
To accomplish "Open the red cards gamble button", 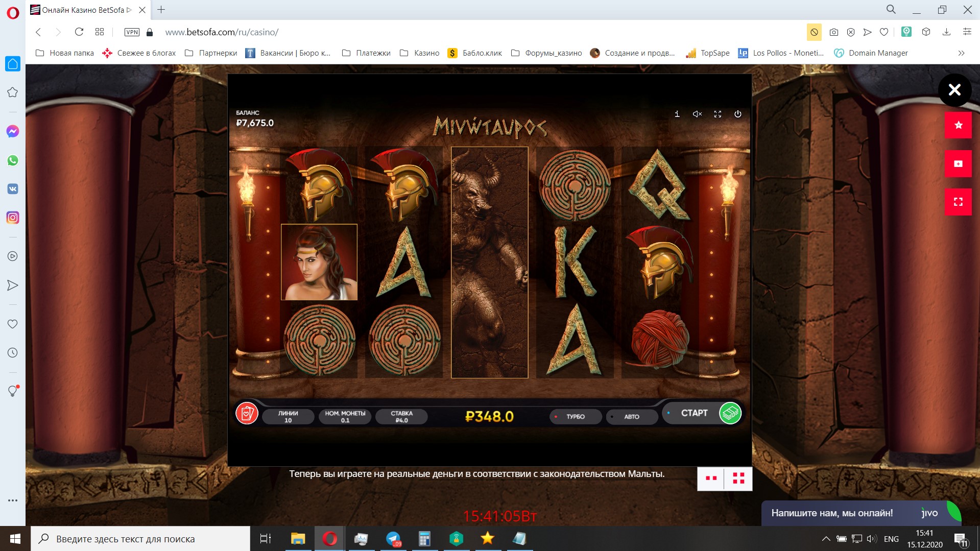I will [x=247, y=413].
